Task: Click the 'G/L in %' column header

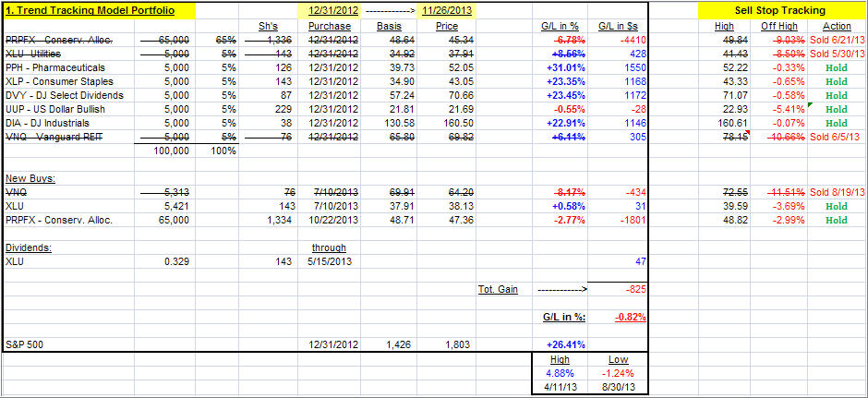Action: point(560,26)
